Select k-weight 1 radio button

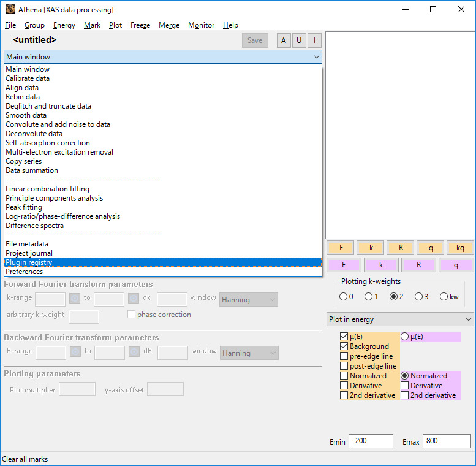tap(371, 297)
